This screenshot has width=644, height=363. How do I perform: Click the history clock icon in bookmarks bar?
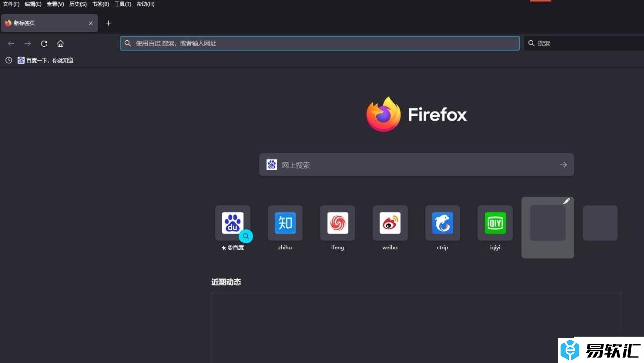(9, 60)
